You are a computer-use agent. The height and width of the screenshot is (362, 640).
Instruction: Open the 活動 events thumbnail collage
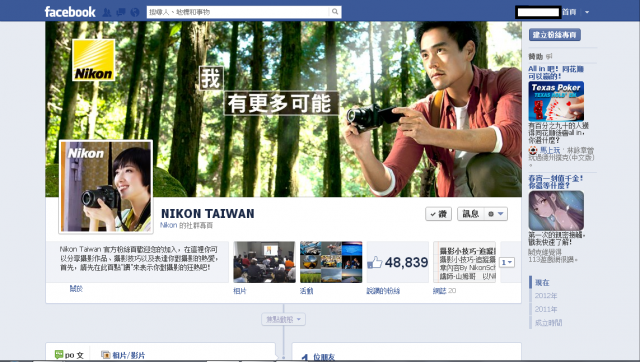coord(331,262)
